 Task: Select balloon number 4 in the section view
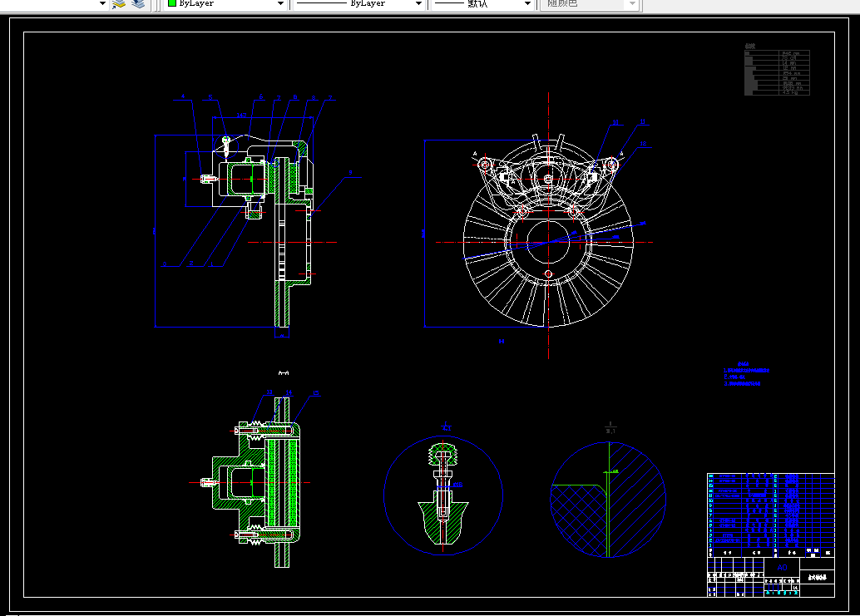click(183, 96)
